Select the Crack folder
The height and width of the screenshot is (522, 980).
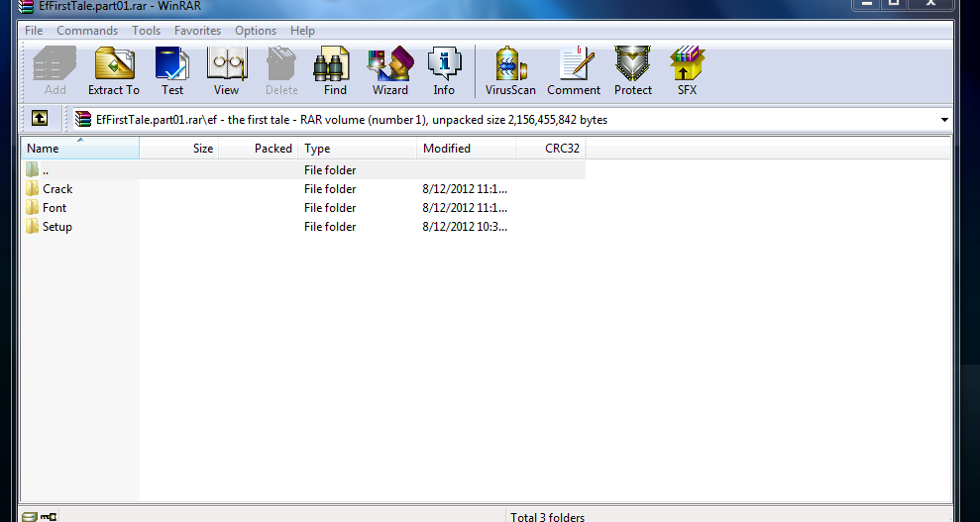57,189
